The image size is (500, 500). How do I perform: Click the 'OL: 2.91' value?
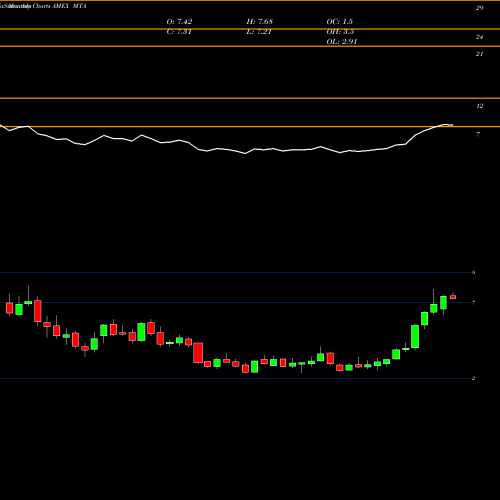pyautogui.click(x=342, y=42)
